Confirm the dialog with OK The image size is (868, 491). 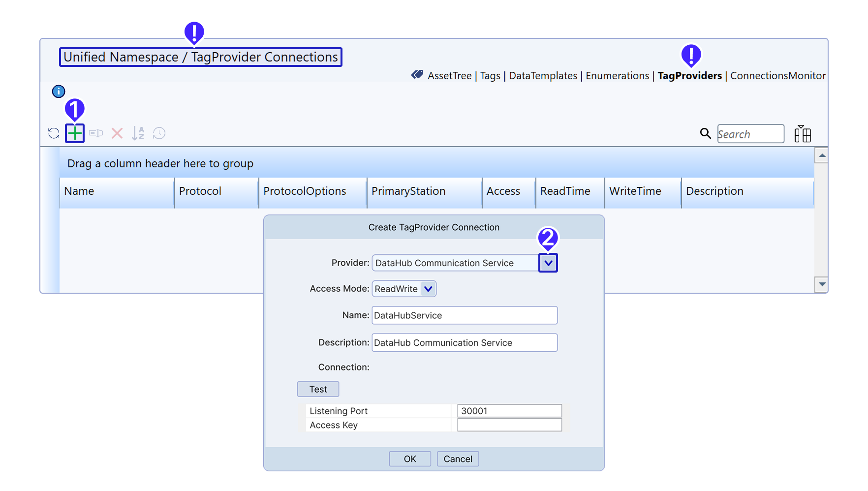pos(410,459)
